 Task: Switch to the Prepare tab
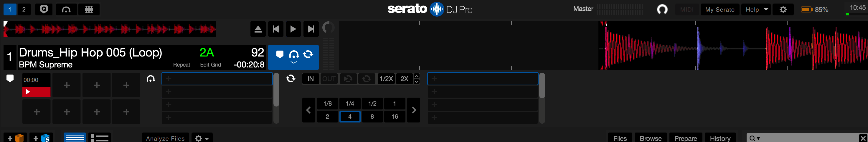tap(685, 138)
